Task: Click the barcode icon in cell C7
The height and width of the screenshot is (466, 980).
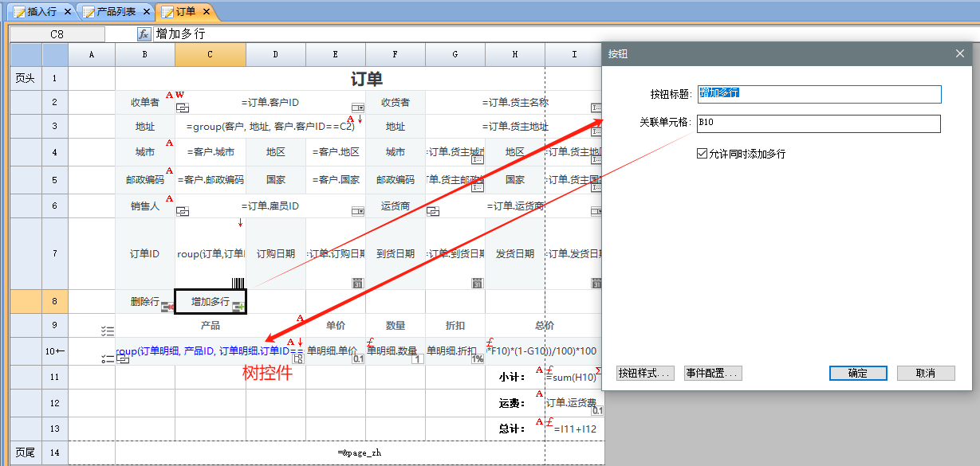Action: click(238, 283)
